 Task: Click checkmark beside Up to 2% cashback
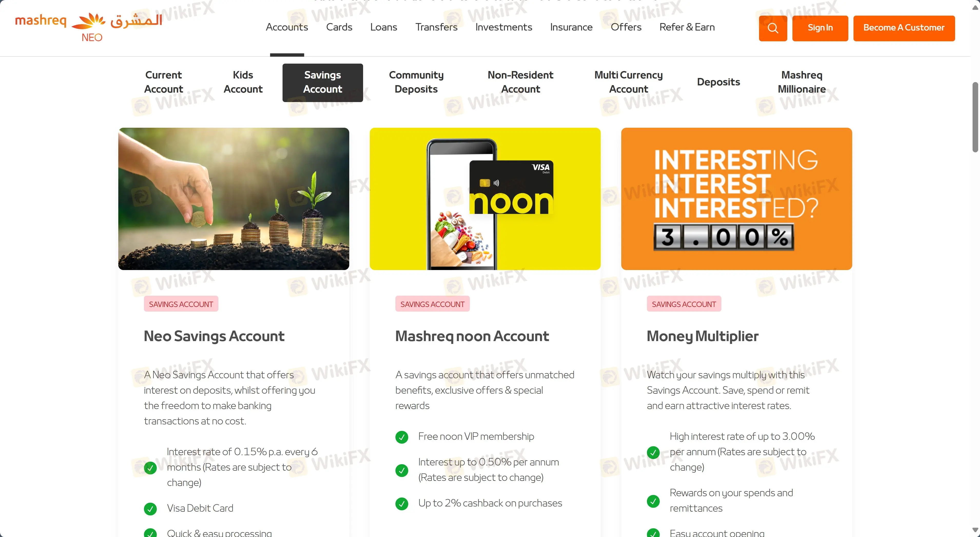pyautogui.click(x=402, y=503)
